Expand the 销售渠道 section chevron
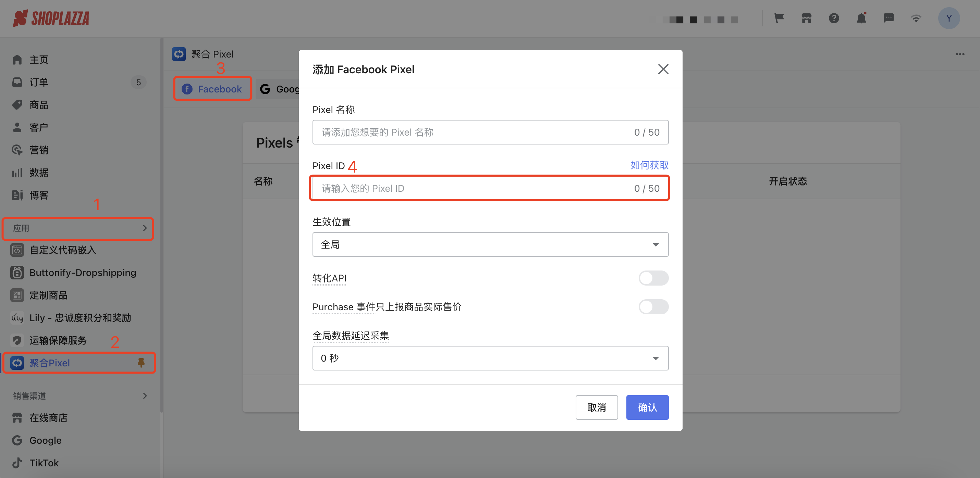The image size is (980, 478). click(145, 396)
